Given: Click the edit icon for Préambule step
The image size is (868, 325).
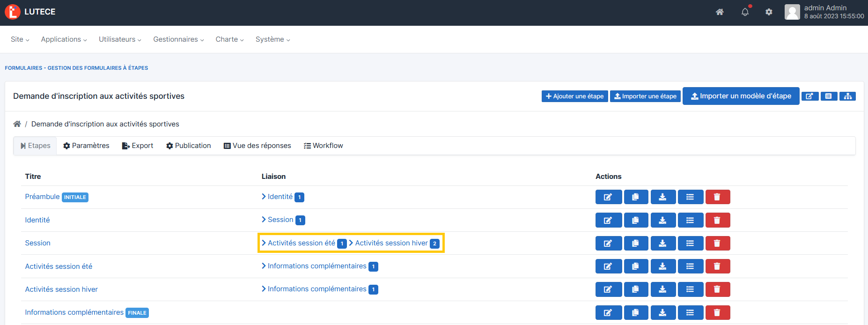Looking at the screenshot, I should 608,197.
